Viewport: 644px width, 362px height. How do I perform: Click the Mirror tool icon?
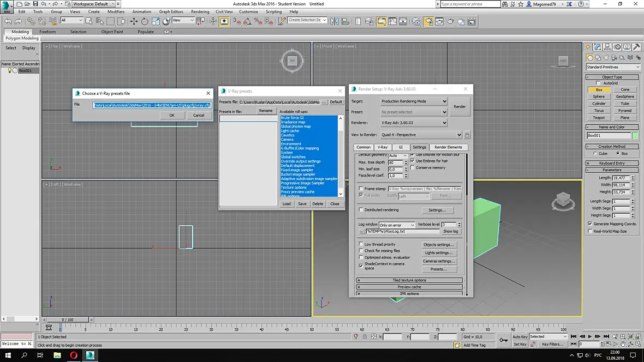point(335,21)
